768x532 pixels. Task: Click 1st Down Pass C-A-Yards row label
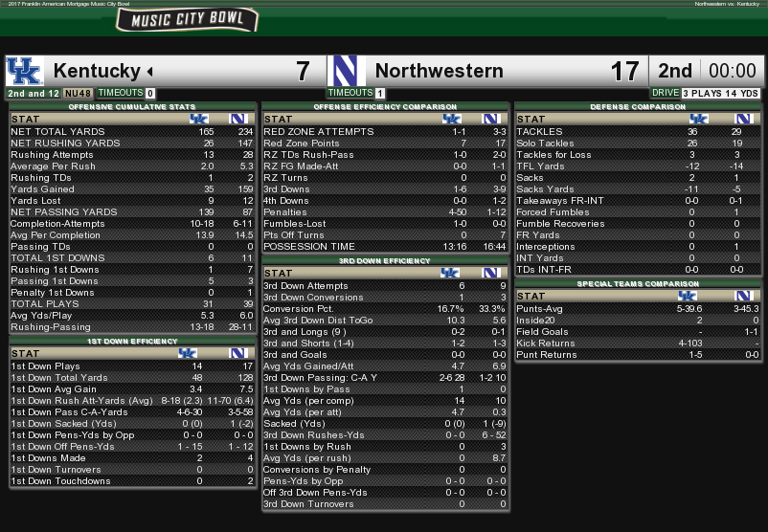click(x=69, y=412)
